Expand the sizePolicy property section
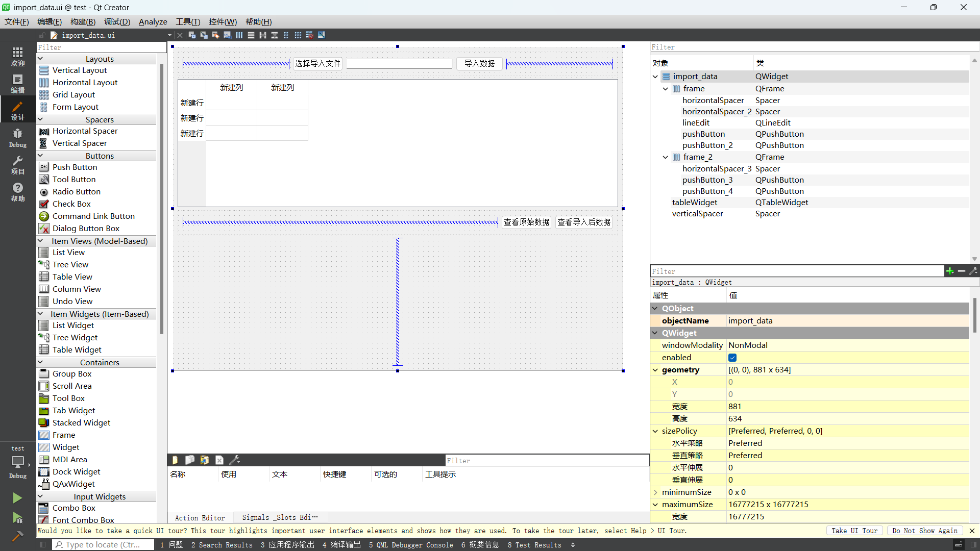This screenshot has width=980, height=551. click(657, 431)
